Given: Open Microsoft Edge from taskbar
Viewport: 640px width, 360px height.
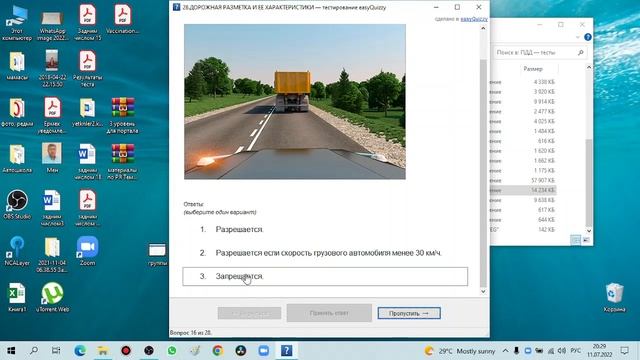Looking at the screenshot, I should 80,351.
